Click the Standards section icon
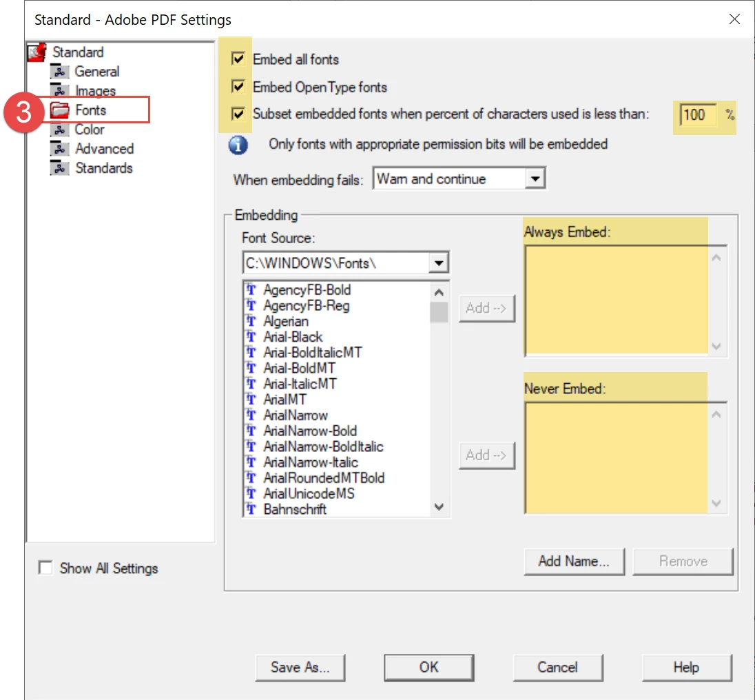This screenshot has height=700, width=755. click(59, 167)
